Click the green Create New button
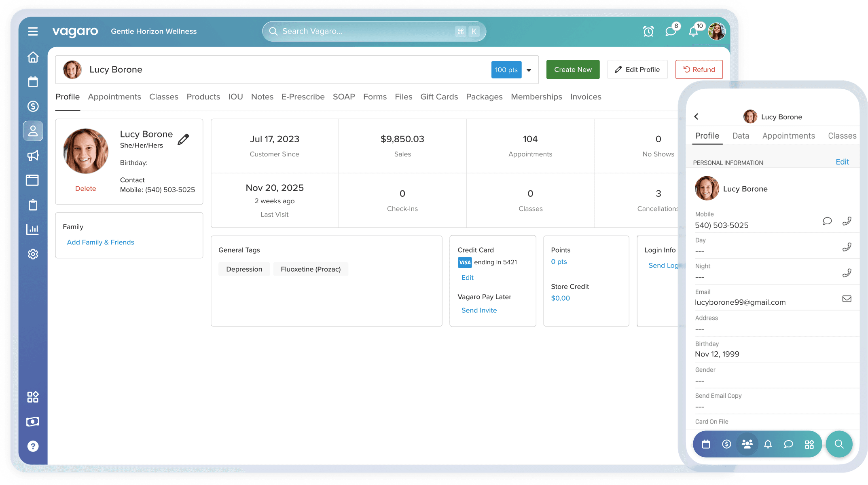The height and width of the screenshot is (485, 868). (573, 70)
